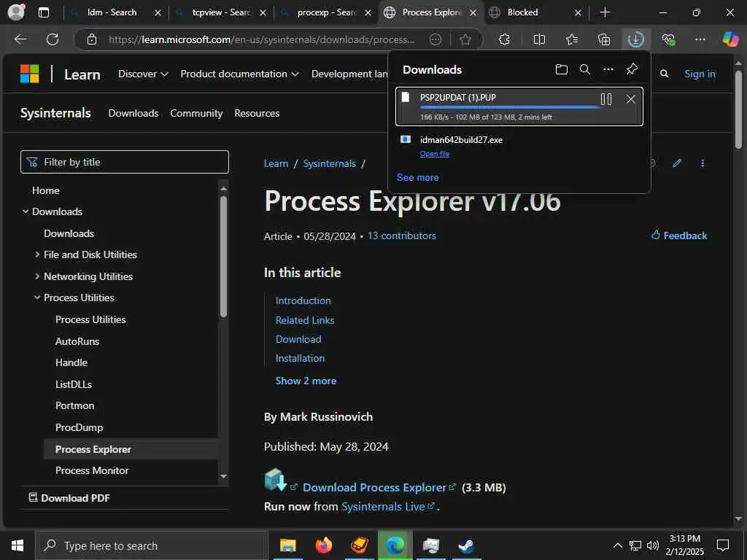This screenshot has height=560, width=747.
Task: Open Steam from the taskbar
Action: 465,545
